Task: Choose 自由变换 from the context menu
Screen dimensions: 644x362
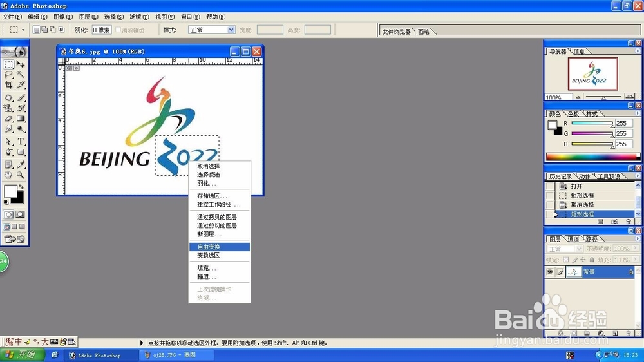Action: [x=220, y=247]
